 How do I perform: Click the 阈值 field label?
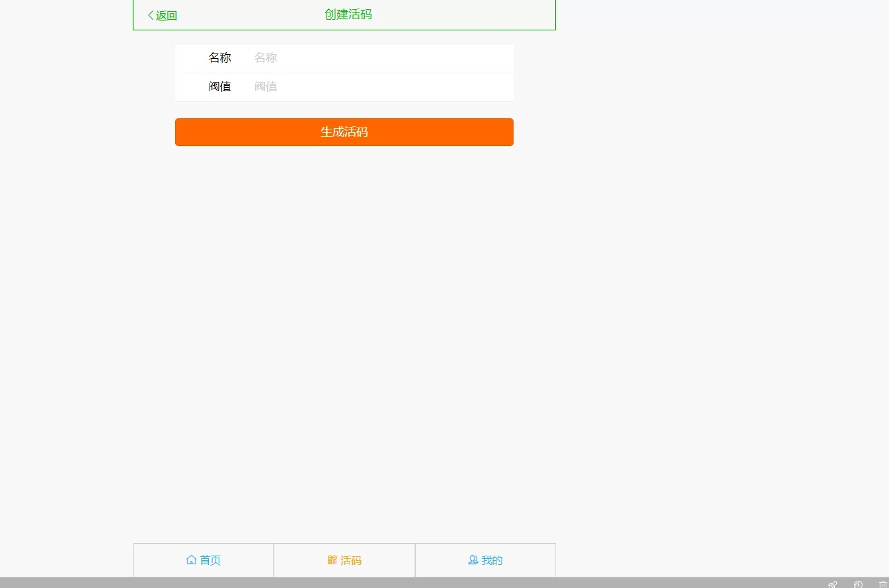219,87
